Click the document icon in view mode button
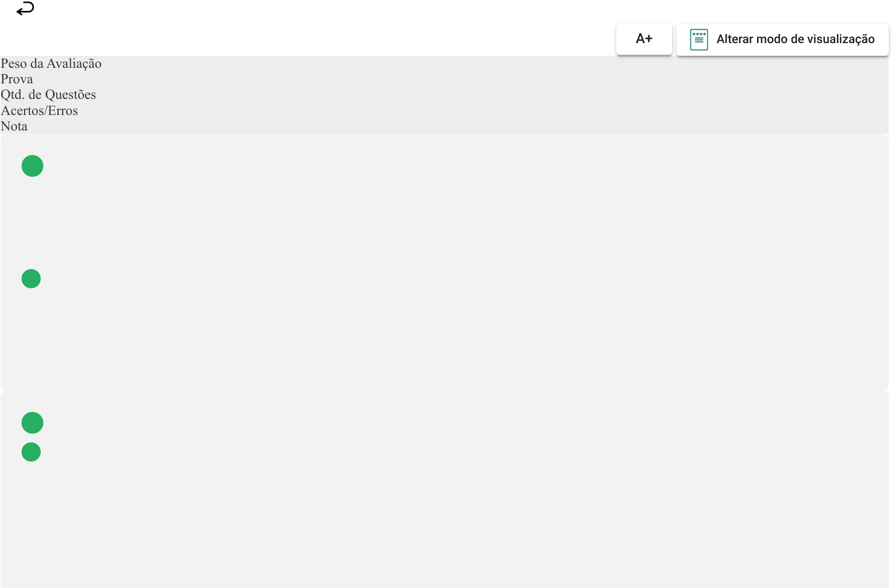This screenshot has width=895, height=588. click(x=698, y=40)
